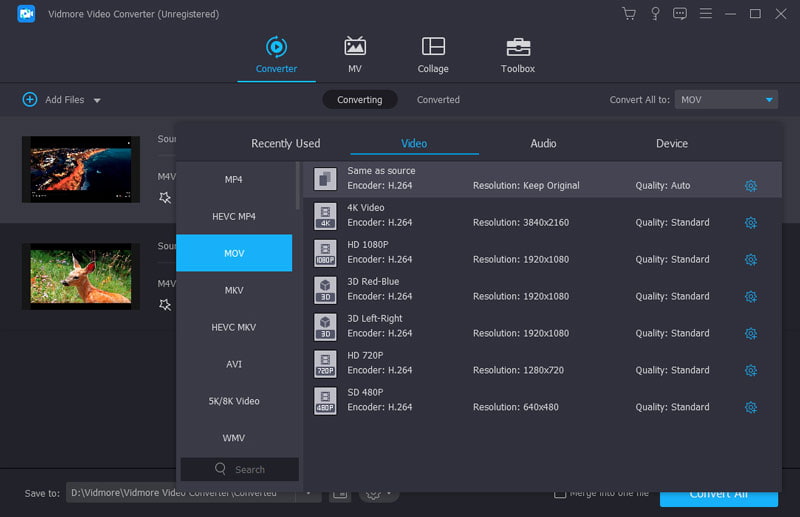Viewport: 800px width, 517px height.
Task: Open the hamburger menu icon
Action: pyautogui.click(x=706, y=13)
